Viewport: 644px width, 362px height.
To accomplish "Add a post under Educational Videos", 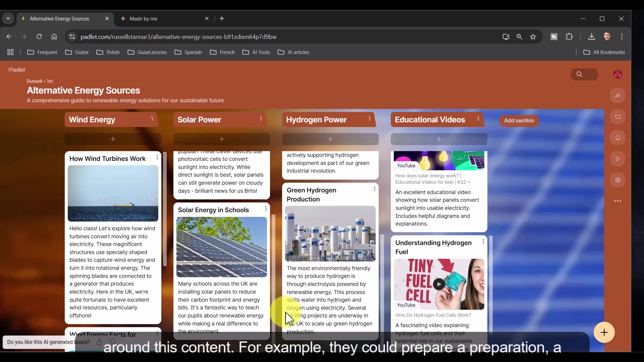I will click(x=439, y=139).
